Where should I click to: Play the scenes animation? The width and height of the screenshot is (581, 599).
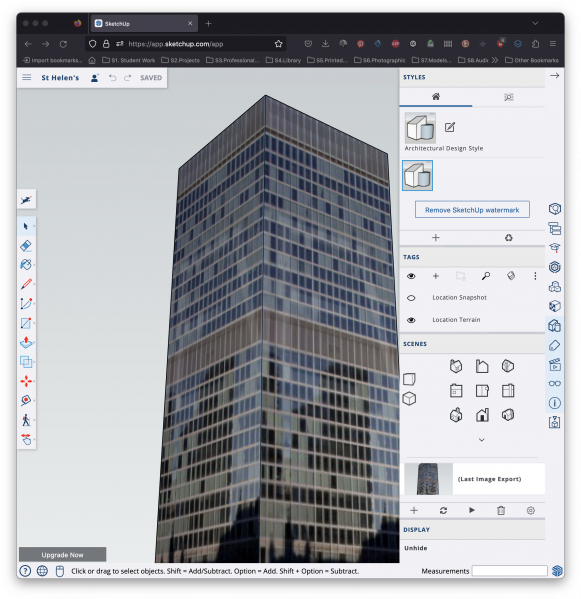(x=472, y=510)
